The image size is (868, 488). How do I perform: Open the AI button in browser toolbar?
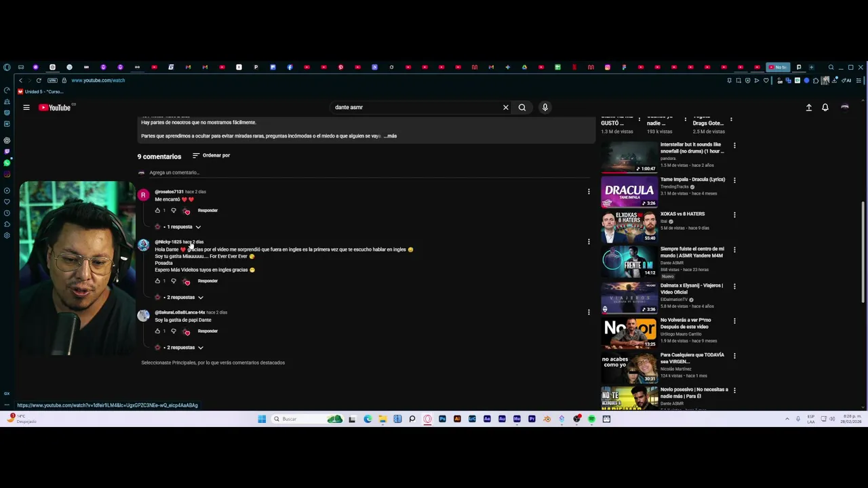(x=848, y=80)
